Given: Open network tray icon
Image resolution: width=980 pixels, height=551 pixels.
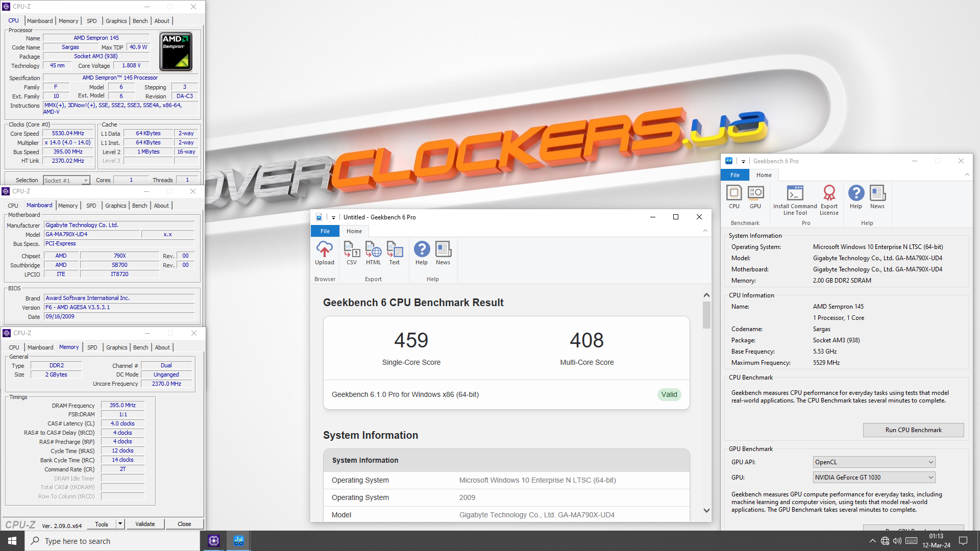Looking at the screenshot, I should 885,541.
